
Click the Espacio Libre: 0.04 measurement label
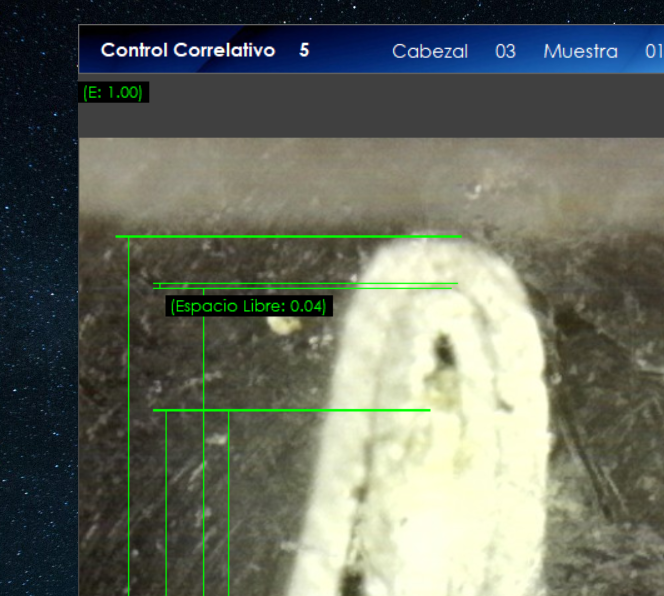(x=248, y=306)
